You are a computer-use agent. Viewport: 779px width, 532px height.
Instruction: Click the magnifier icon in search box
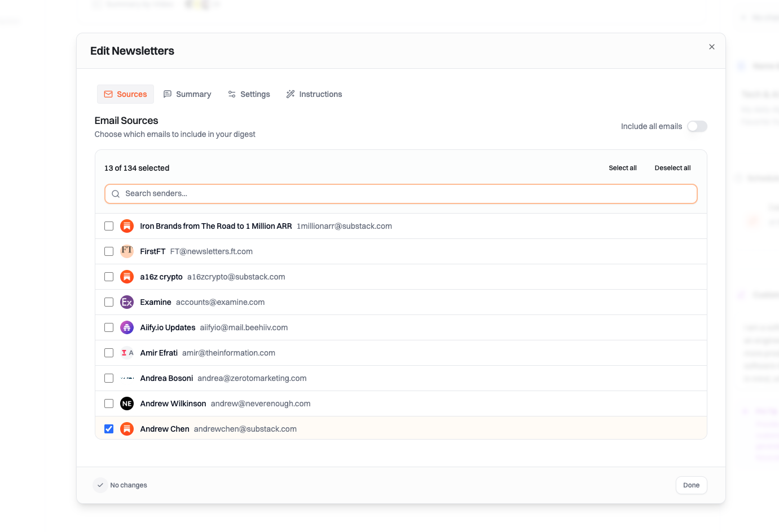116,194
